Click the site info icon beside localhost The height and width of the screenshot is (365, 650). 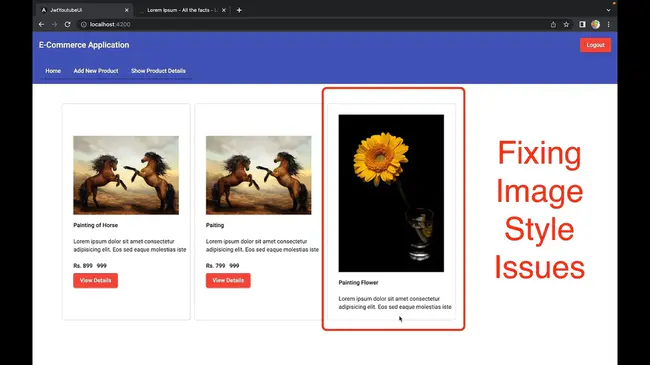coord(84,24)
